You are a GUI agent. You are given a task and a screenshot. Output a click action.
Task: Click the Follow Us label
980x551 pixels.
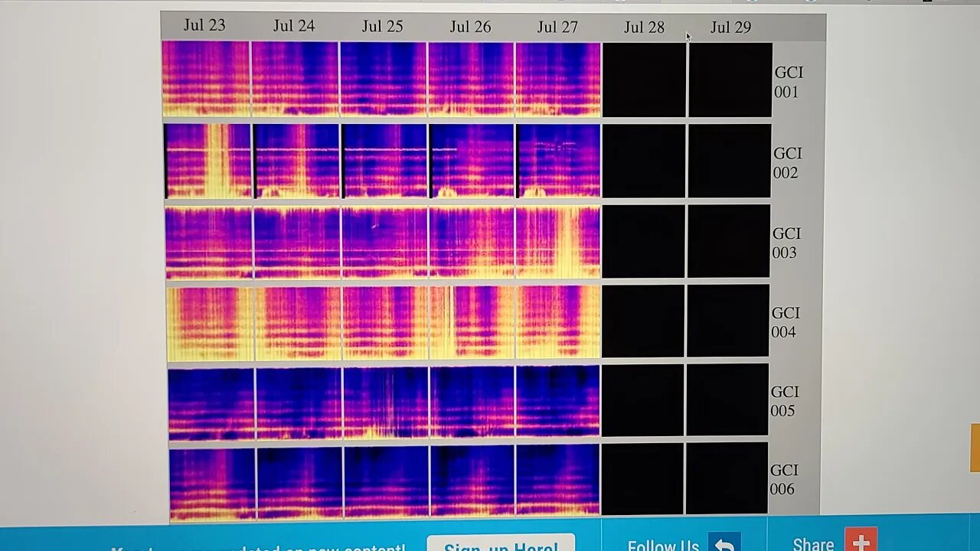coord(663,545)
